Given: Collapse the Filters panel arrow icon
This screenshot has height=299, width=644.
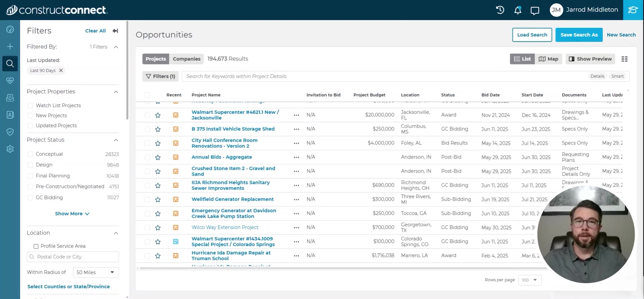Looking at the screenshot, I should 115,31.
